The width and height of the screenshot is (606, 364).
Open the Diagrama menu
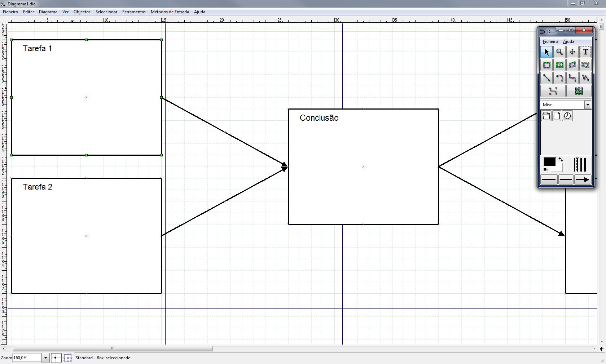click(x=48, y=12)
